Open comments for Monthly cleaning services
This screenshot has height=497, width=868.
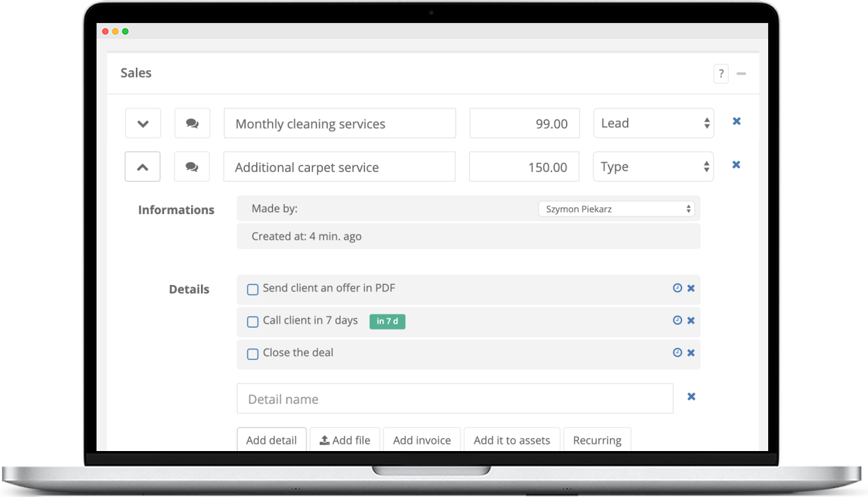coord(192,123)
